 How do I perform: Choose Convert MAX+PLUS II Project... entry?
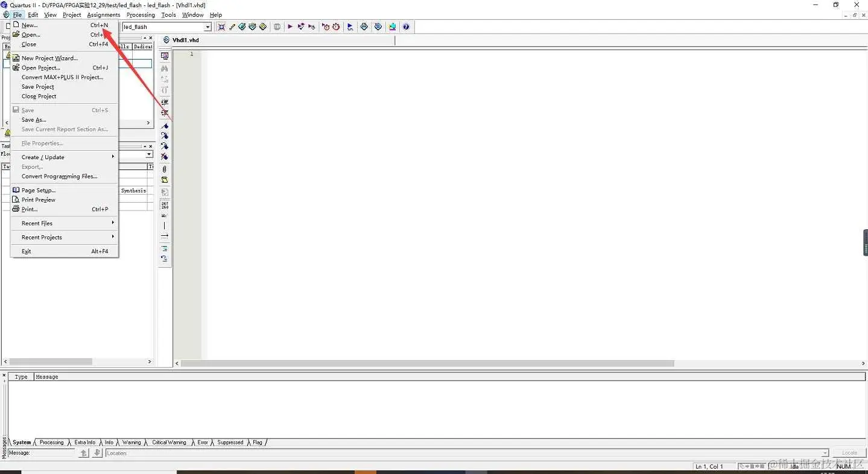(65, 77)
